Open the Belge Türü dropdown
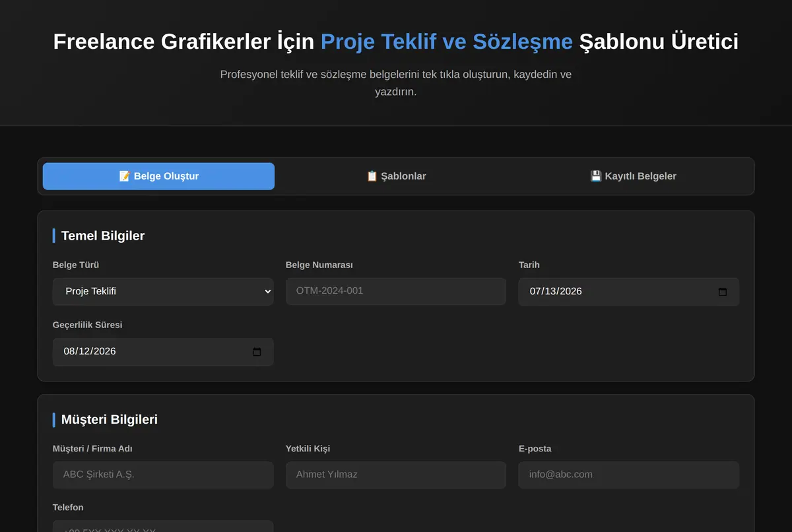Viewport: 792px width, 532px height. (163, 291)
